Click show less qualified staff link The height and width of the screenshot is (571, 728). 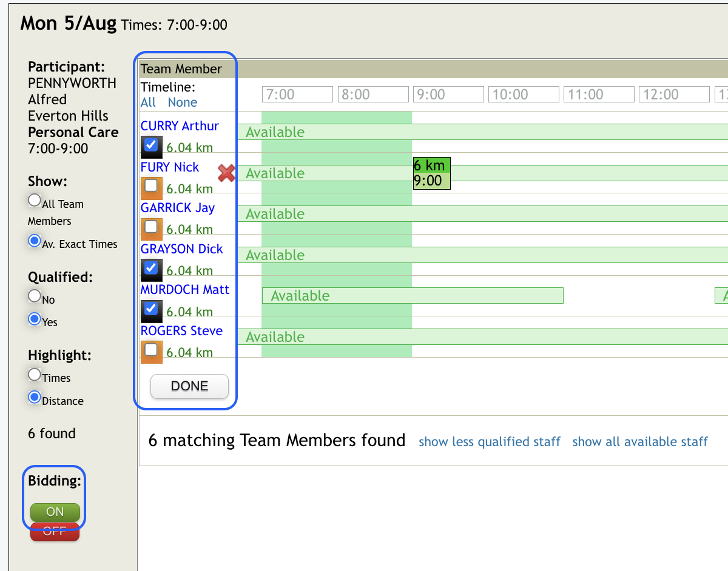[490, 442]
